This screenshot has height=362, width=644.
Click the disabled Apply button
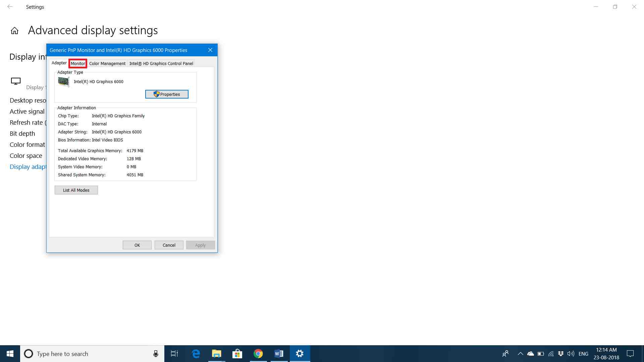point(201,245)
